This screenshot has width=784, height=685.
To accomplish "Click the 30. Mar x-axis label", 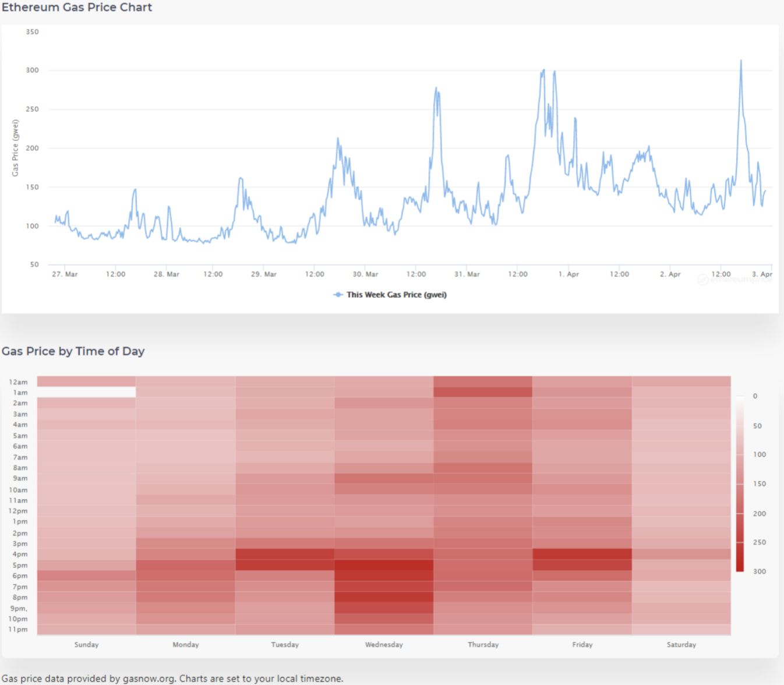I will (365, 274).
